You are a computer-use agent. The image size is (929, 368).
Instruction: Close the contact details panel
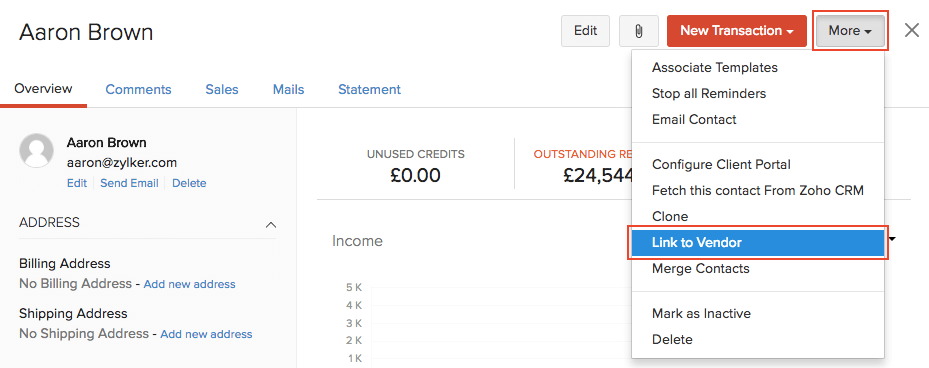pyautogui.click(x=912, y=31)
